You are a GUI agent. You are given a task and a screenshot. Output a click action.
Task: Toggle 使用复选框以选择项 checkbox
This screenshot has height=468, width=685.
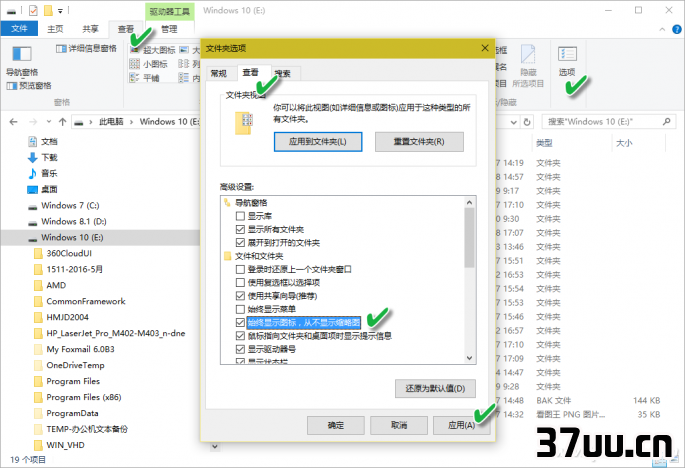click(240, 282)
